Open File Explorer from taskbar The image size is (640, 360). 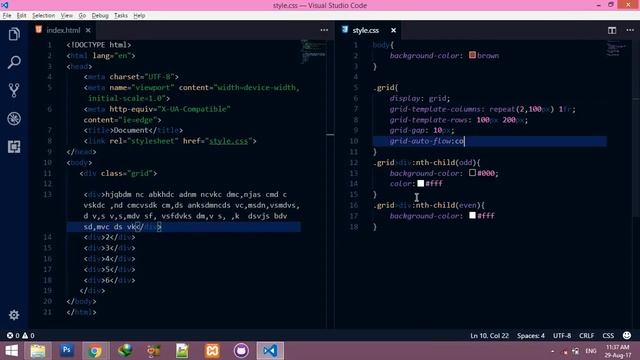(38, 351)
